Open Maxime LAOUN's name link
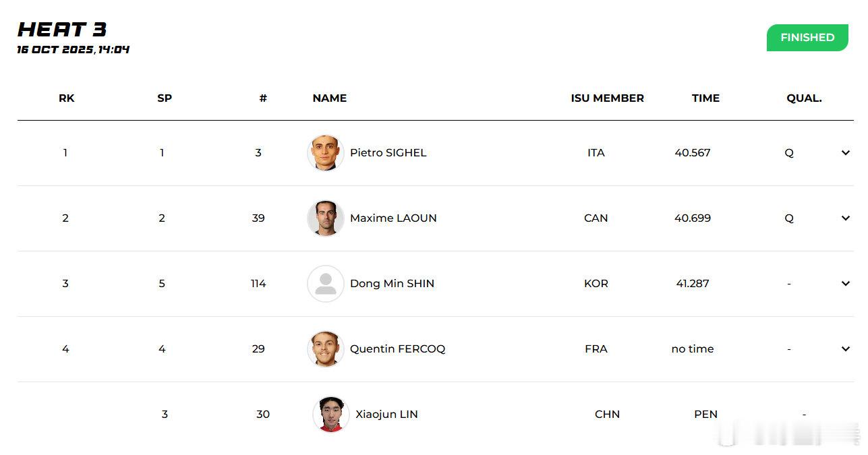 click(393, 218)
